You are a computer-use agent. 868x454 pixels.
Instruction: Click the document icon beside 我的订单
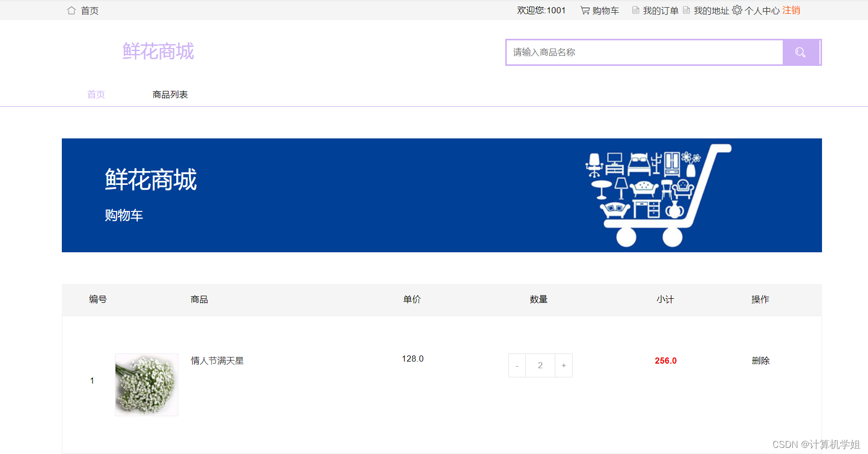pos(636,10)
